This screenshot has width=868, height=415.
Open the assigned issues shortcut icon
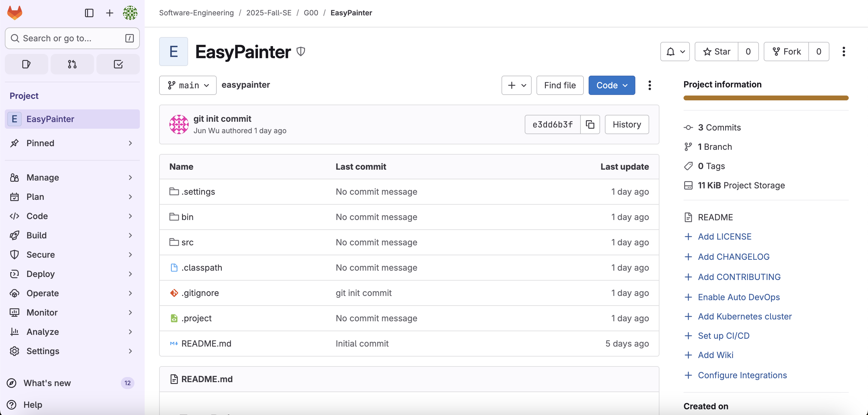pos(26,64)
